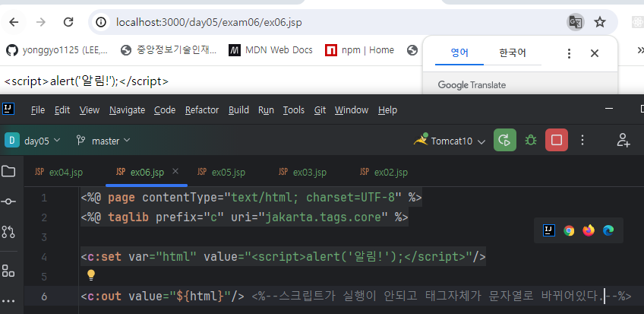The width and height of the screenshot is (644, 314).
Task: Select 영어 tab in translate popup
Action: (x=459, y=52)
